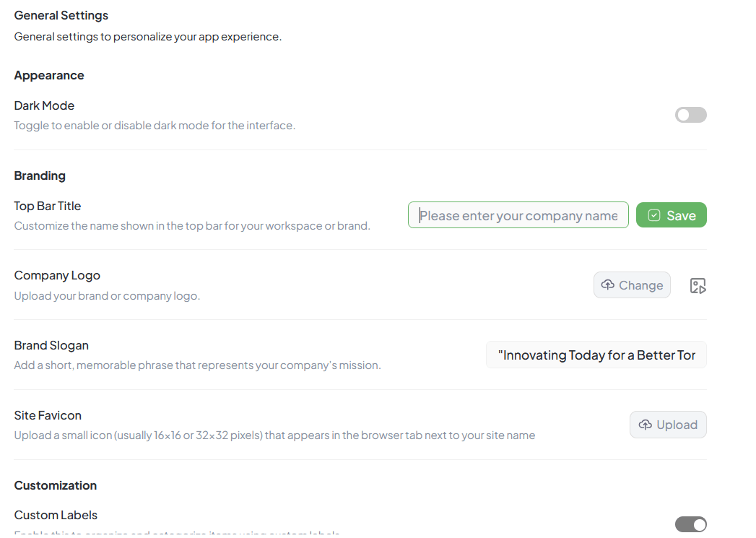Click the Custom Labels setting label
This screenshot has height=538, width=756.
coord(56,515)
